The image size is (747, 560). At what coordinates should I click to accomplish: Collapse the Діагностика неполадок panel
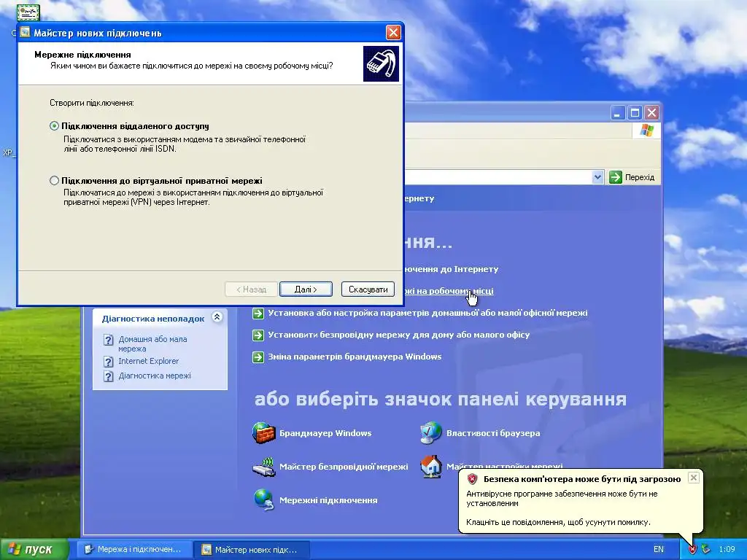[x=217, y=317]
